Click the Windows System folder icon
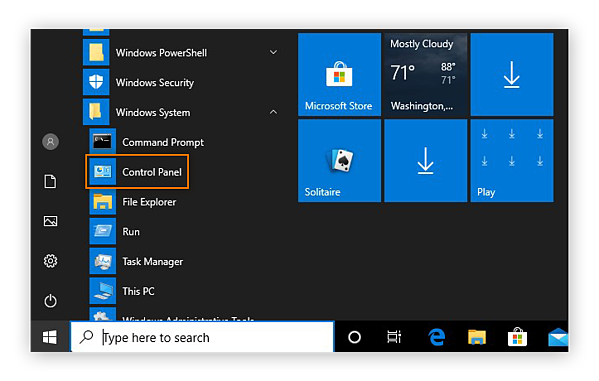Image resolution: width=599 pixels, height=381 pixels. 96,112
